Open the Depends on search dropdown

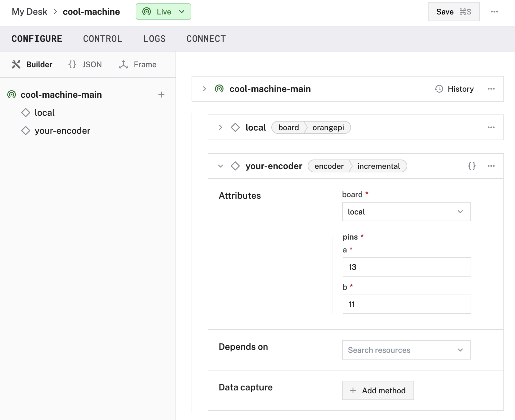tap(406, 350)
